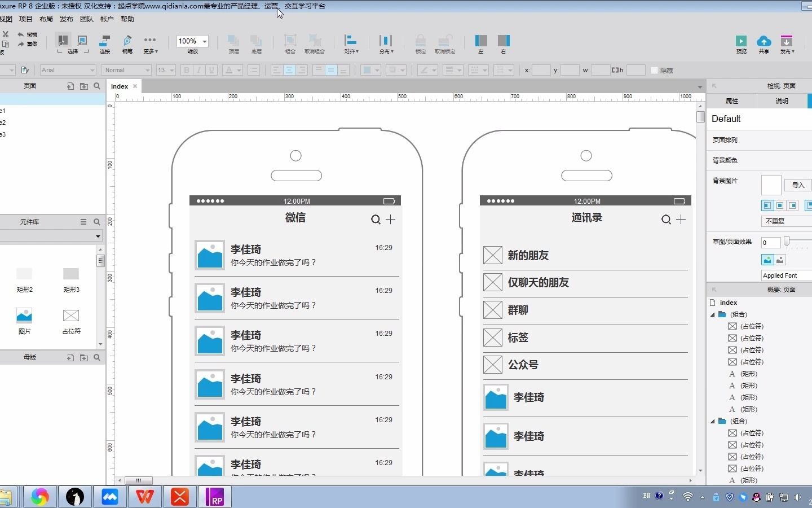Select the 钢笔 pen tool

(127, 44)
